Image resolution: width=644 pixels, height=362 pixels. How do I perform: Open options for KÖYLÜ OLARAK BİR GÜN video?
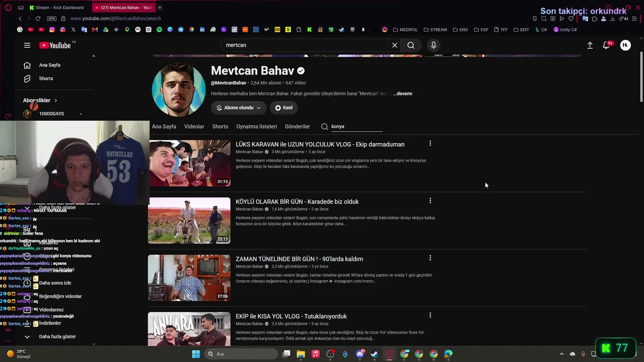tap(430, 201)
